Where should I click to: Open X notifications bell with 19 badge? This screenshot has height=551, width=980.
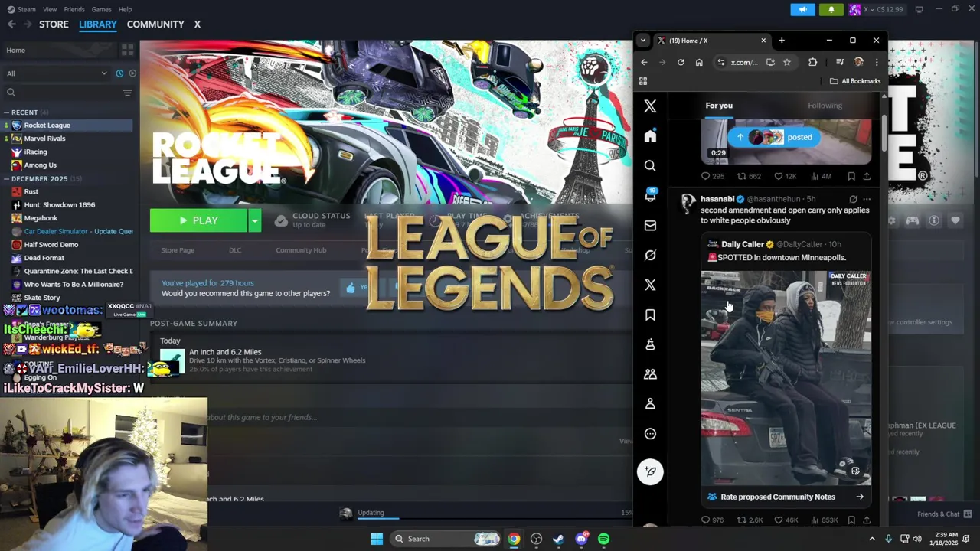click(650, 195)
